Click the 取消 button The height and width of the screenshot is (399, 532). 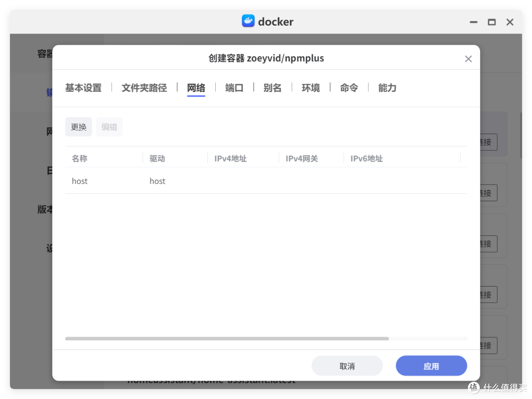pyautogui.click(x=347, y=366)
